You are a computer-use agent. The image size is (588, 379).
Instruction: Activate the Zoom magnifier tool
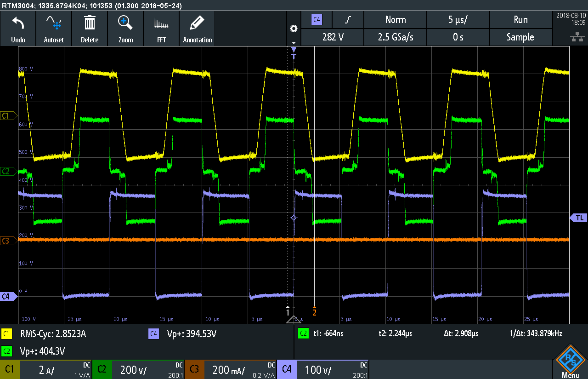tap(125, 29)
